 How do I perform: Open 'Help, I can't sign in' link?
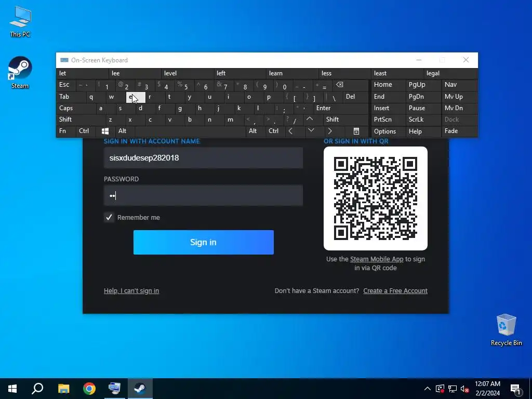point(131,291)
